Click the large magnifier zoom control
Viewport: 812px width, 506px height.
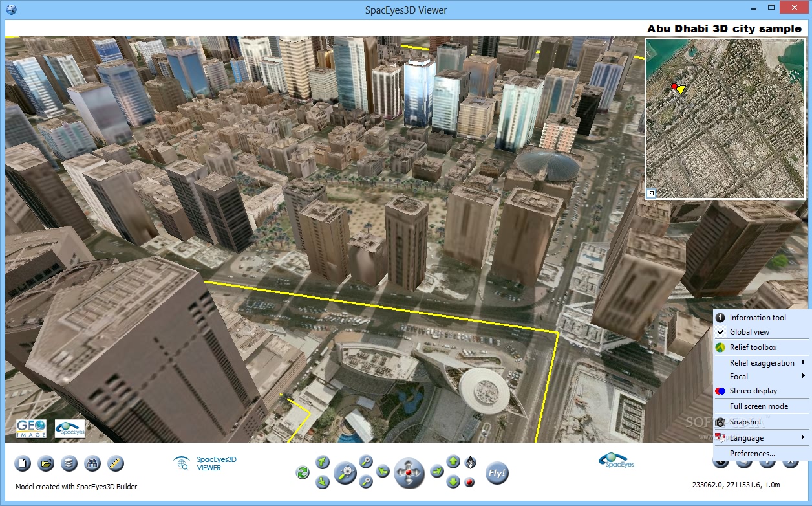pos(345,473)
